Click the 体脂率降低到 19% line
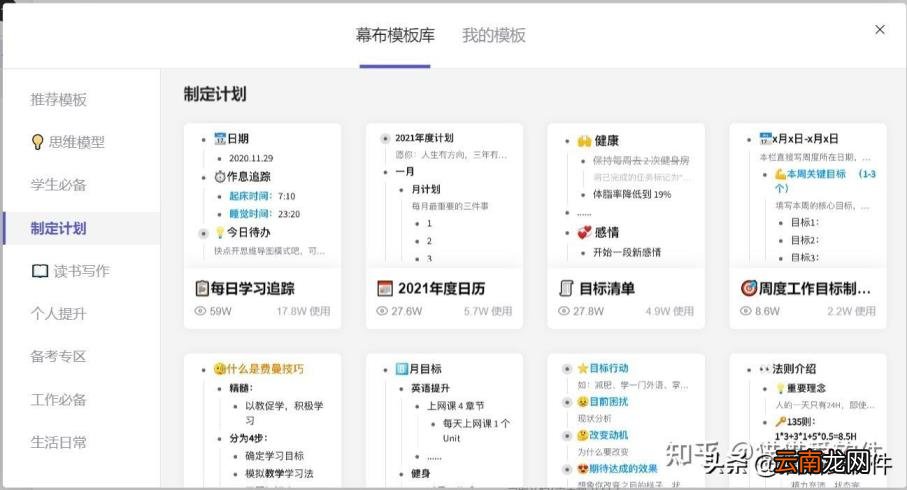Image resolution: width=907 pixels, height=490 pixels. (x=632, y=194)
